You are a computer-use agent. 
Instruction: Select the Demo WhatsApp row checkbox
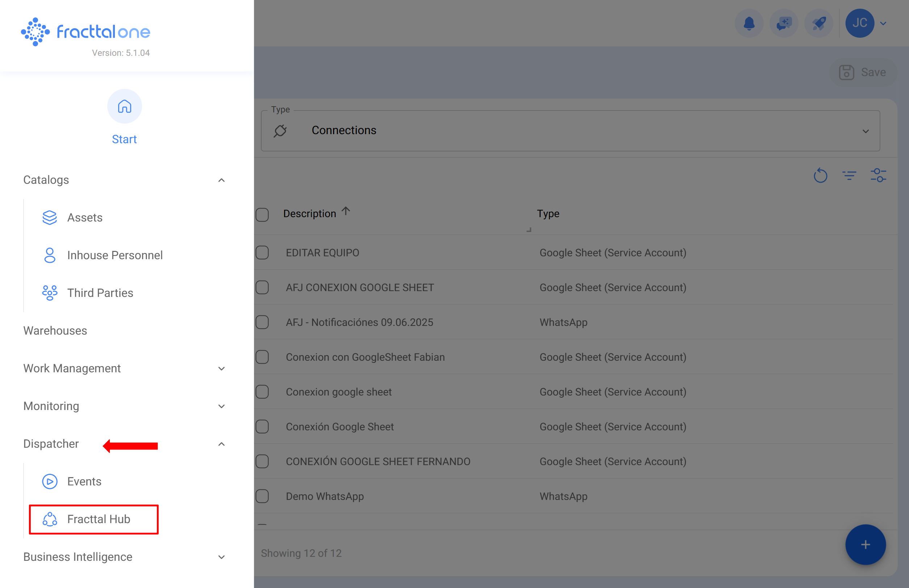pyautogui.click(x=262, y=496)
